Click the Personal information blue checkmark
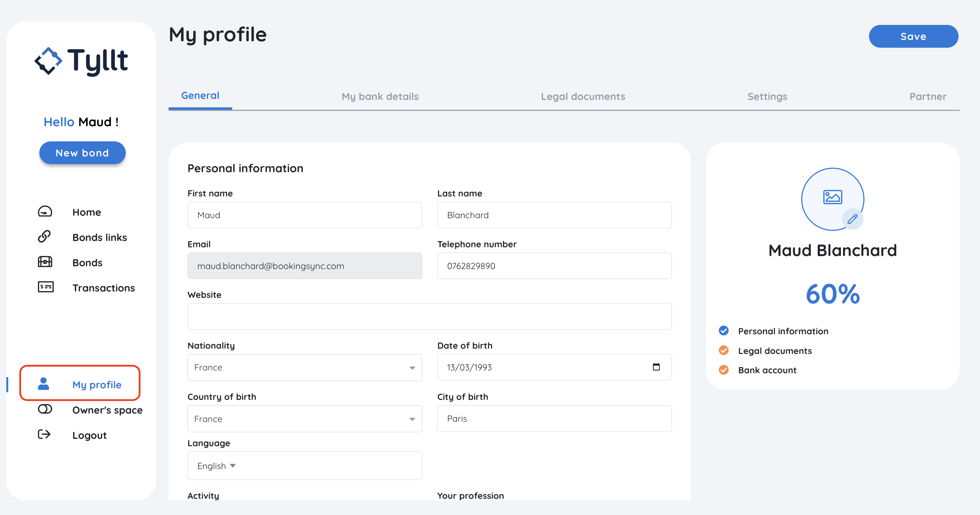Screen dimensions: 980x515 724,331
